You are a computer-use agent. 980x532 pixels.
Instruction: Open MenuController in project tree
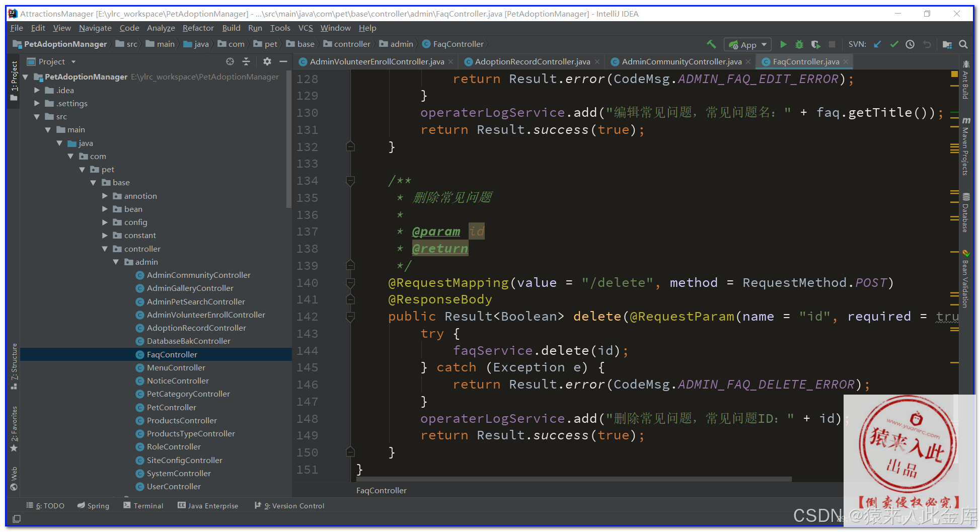(176, 367)
